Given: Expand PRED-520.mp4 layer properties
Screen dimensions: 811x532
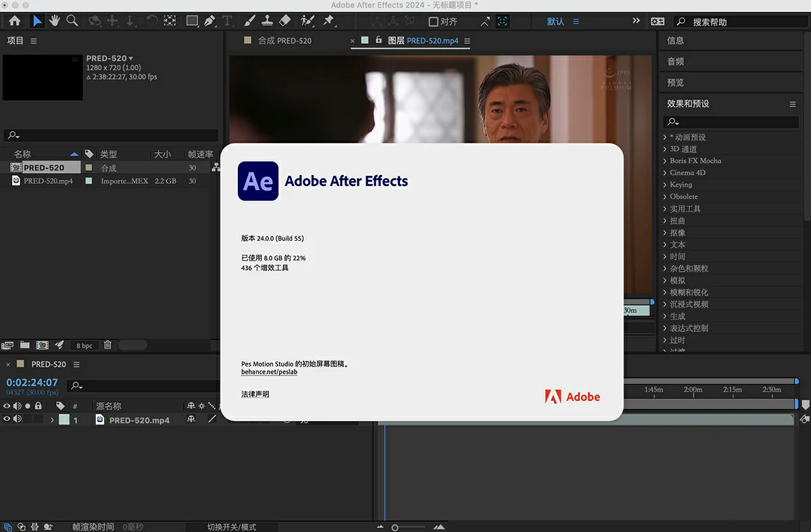Looking at the screenshot, I should pos(52,420).
